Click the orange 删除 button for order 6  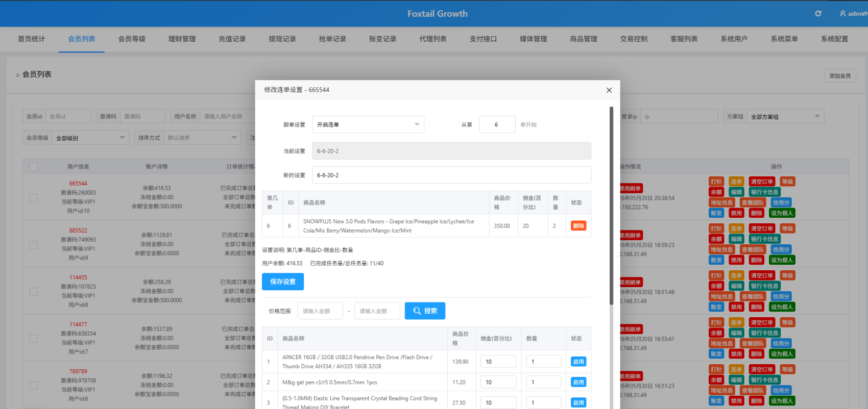click(x=578, y=226)
